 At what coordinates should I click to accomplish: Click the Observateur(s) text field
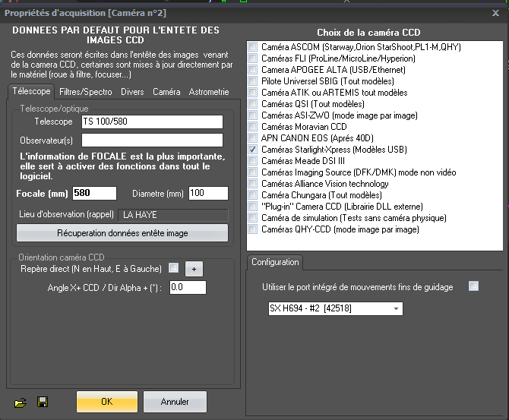[152, 140]
